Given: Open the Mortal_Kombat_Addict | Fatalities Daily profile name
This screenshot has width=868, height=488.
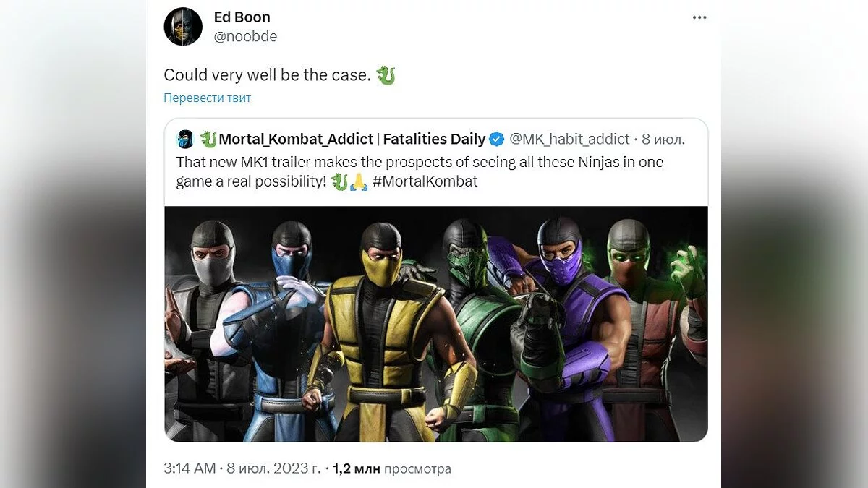Looking at the screenshot, I should pyautogui.click(x=352, y=139).
